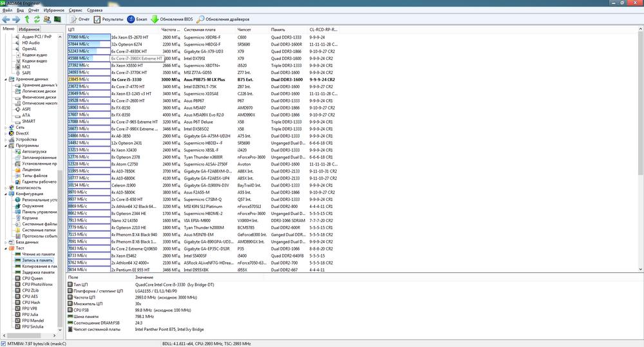Image resolution: width=644 pixels, height=347 pixels.
Task: Open the Файл menu
Action: [7, 10]
